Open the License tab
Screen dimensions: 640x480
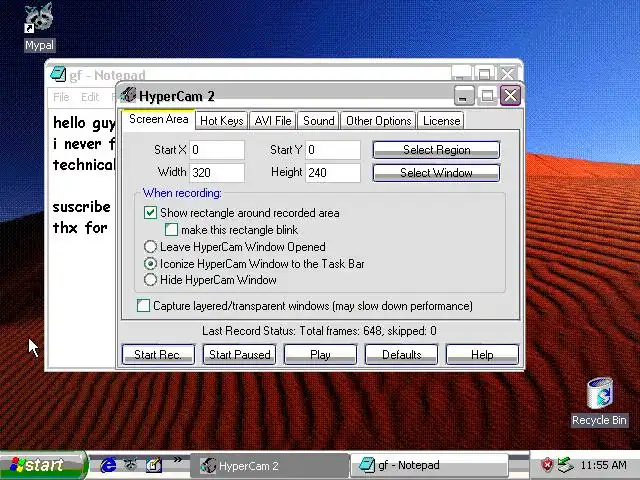click(441, 121)
